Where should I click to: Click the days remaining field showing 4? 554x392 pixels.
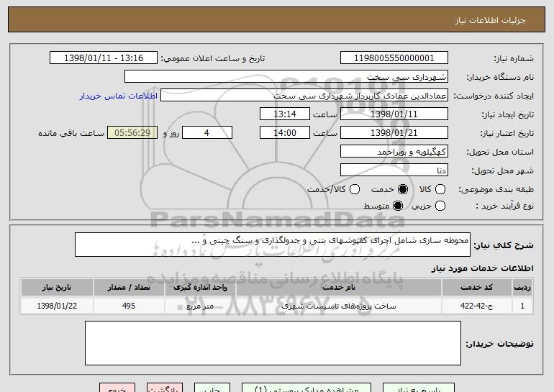(207, 133)
